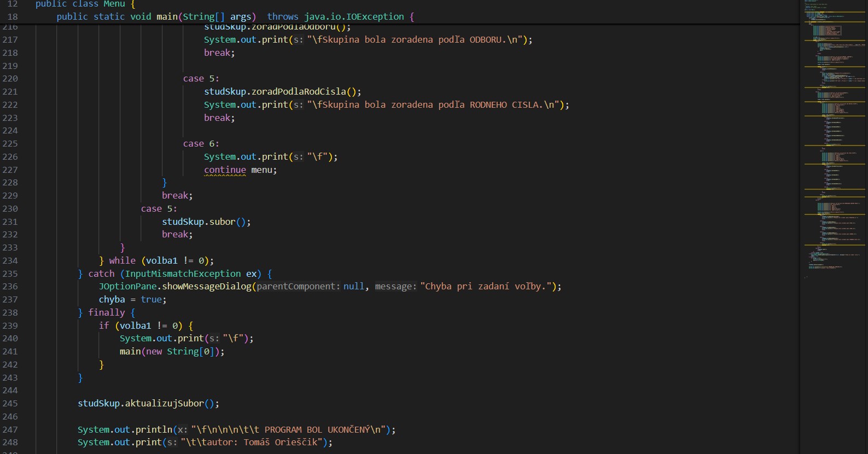The width and height of the screenshot is (868, 454).
Task: Click the 'aktualizujSubor' method call
Action: coord(164,404)
